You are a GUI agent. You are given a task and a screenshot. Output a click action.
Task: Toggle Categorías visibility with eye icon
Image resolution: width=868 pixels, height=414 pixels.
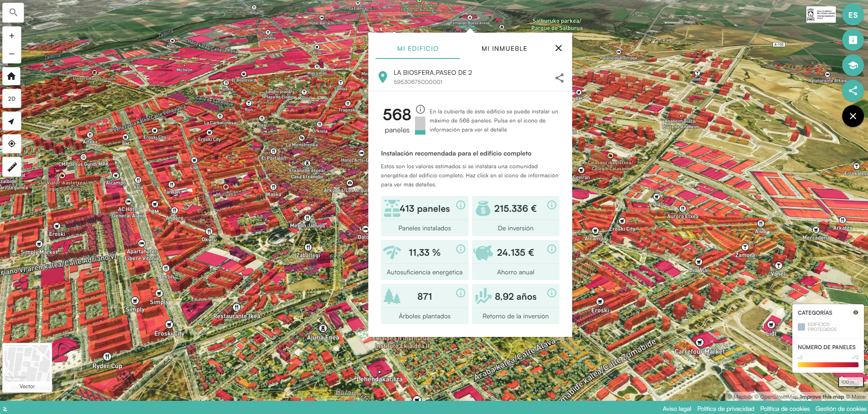coord(856,312)
